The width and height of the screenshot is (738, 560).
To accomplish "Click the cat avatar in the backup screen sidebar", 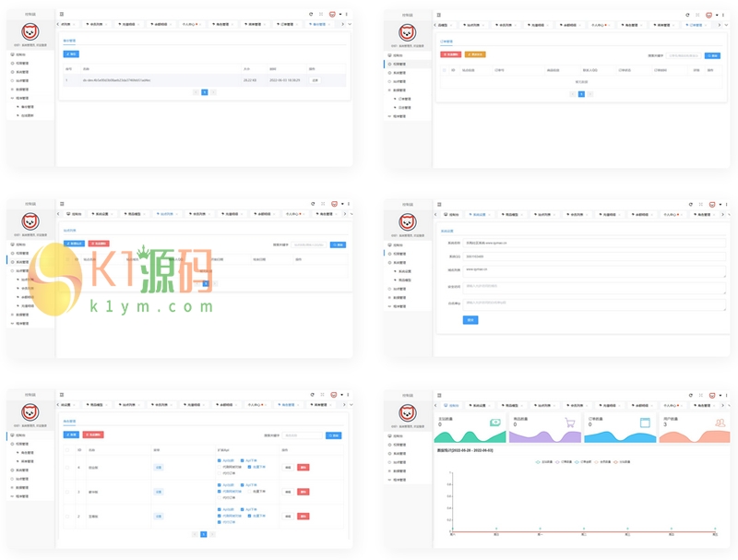I will [30, 32].
